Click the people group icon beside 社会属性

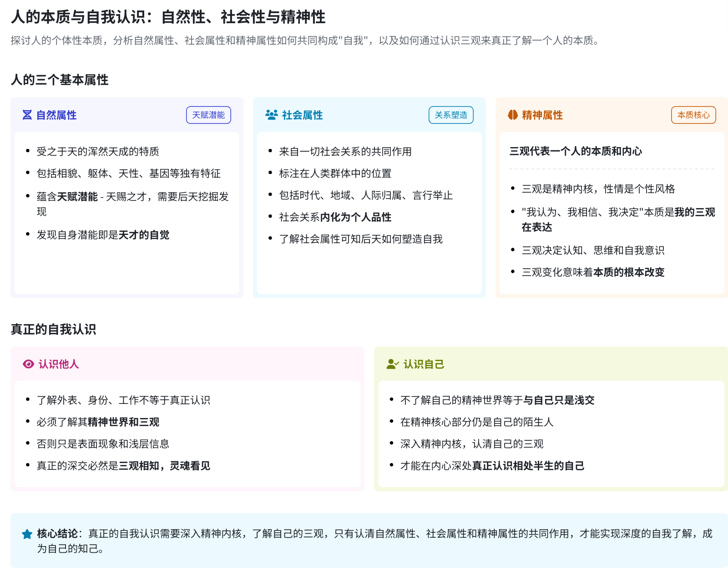tap(271, 115)
